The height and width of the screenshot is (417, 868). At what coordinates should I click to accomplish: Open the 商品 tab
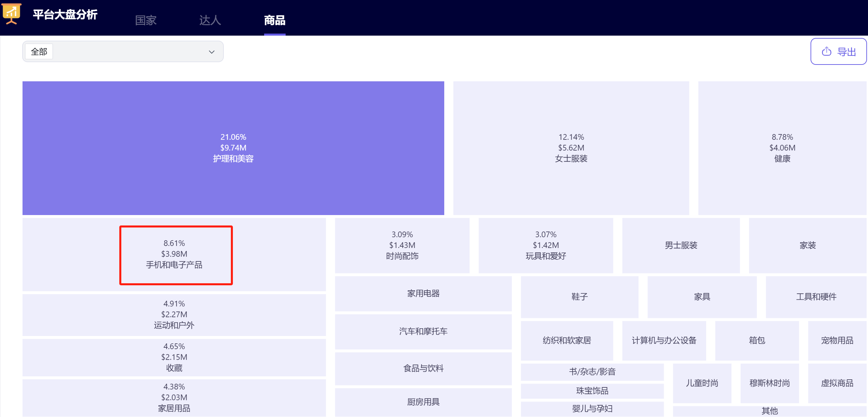pyautogui.click(x=274, y=20)
